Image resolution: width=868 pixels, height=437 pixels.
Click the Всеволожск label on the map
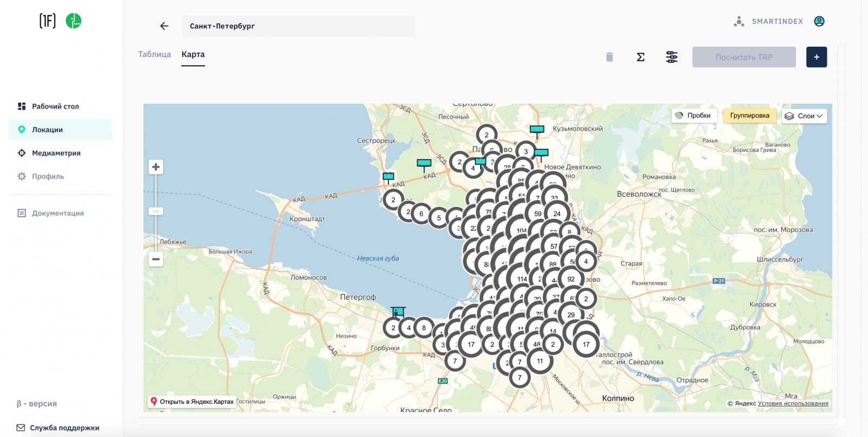tap(639, 194)
